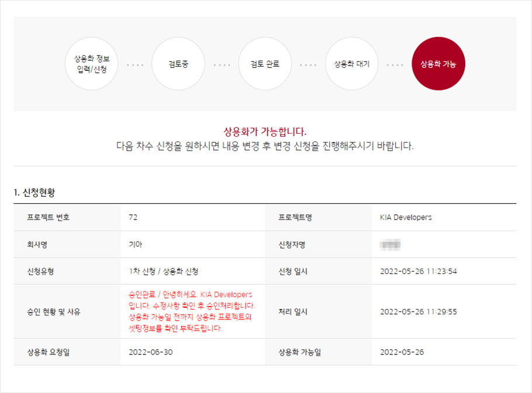Select the '검토중' step circle

[178, 64]
